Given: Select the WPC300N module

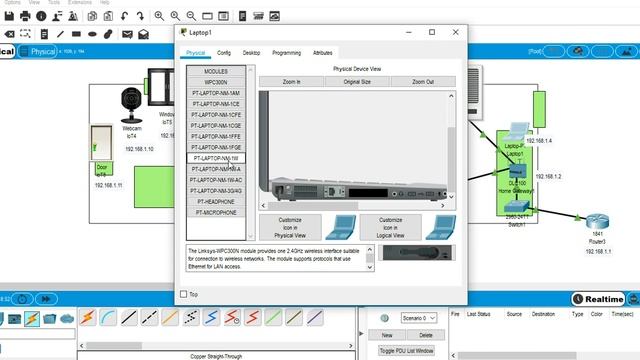Looking at the screenshot, I should tap(216, 82).
